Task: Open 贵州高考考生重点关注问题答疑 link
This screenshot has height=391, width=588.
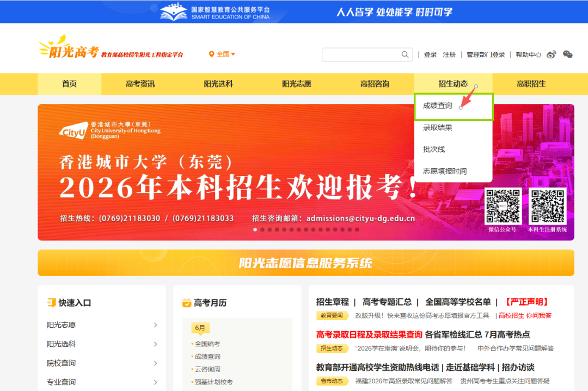Action: (505, 381)
